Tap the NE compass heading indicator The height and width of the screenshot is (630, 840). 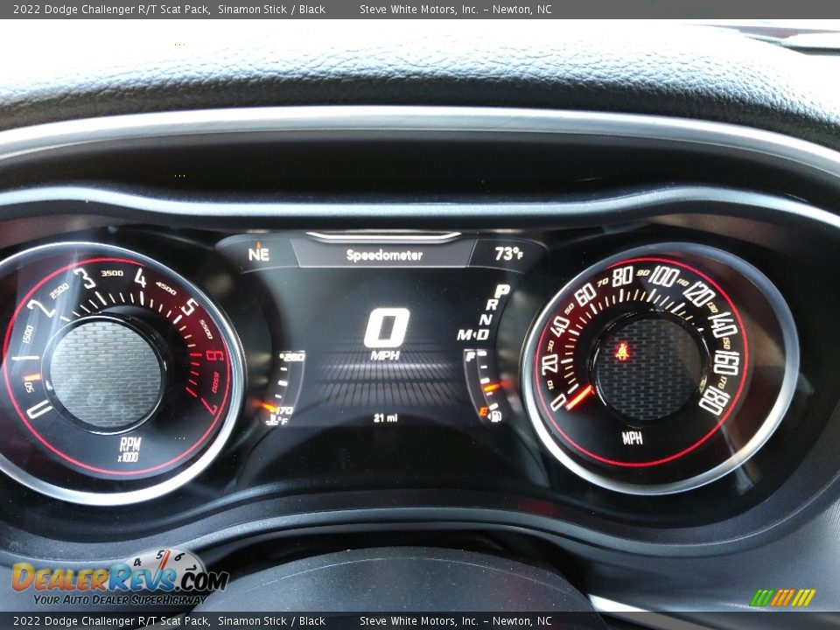click(259, 254)
